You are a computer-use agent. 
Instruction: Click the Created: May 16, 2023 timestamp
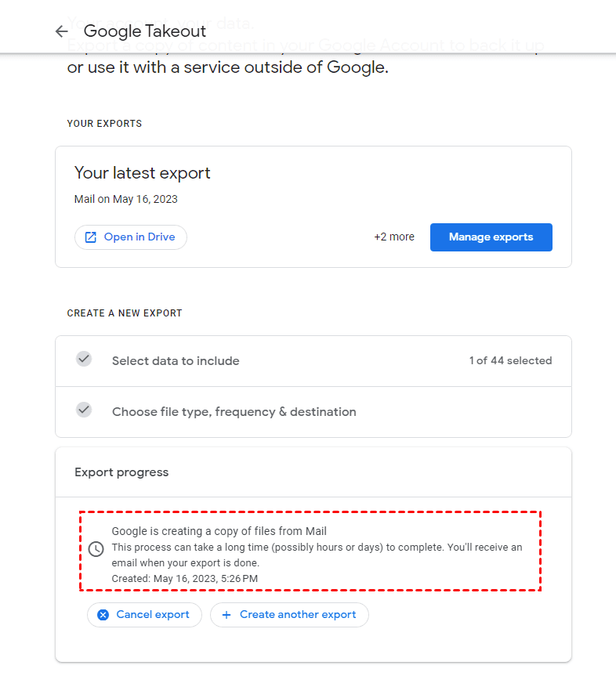(x=184, y=579)
